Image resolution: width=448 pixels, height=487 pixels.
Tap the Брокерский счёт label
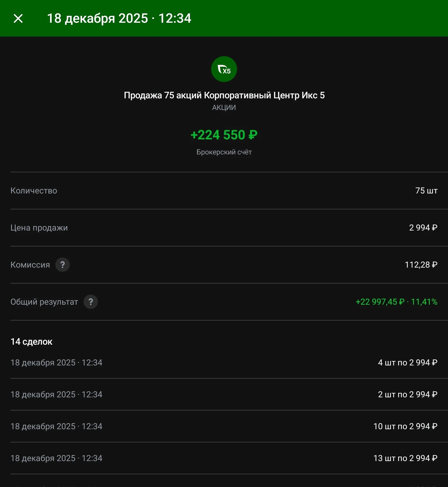[224, 152]
